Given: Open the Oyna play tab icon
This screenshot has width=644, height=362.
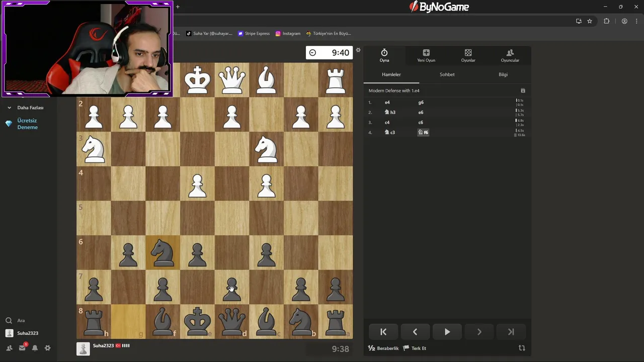Looking at the screenshot, I should [x=384, y=55].
